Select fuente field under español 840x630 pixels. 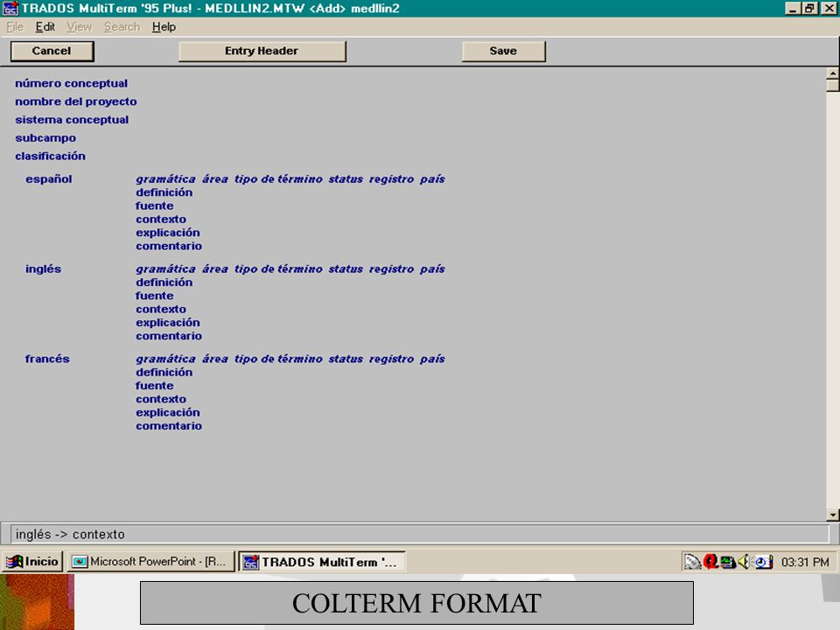point(154,206)
